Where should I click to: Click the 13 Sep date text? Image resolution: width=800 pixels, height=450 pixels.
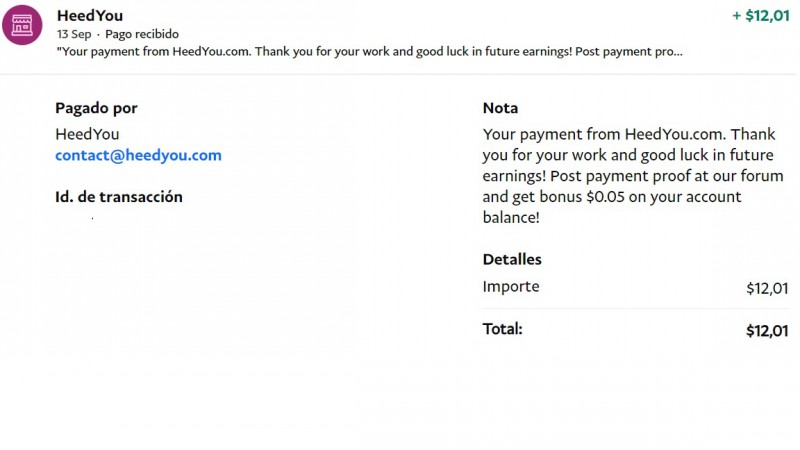[x=73, y=34]
